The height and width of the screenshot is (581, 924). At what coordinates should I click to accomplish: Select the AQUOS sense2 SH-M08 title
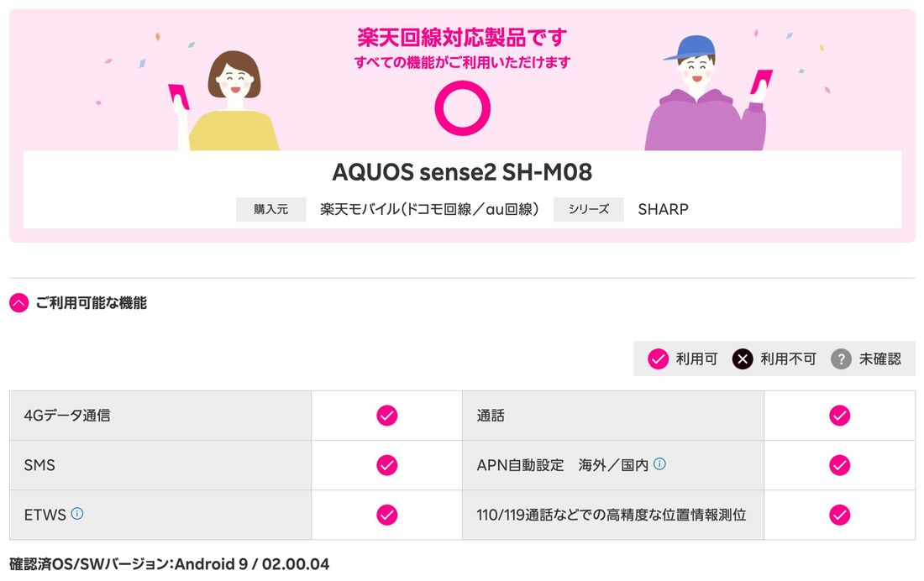(461, 173)
